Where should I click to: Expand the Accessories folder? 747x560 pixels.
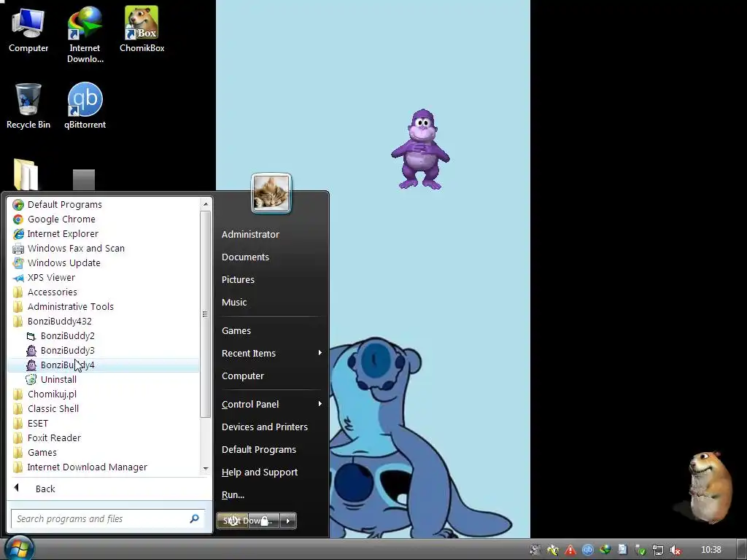[x=104, y=292]
